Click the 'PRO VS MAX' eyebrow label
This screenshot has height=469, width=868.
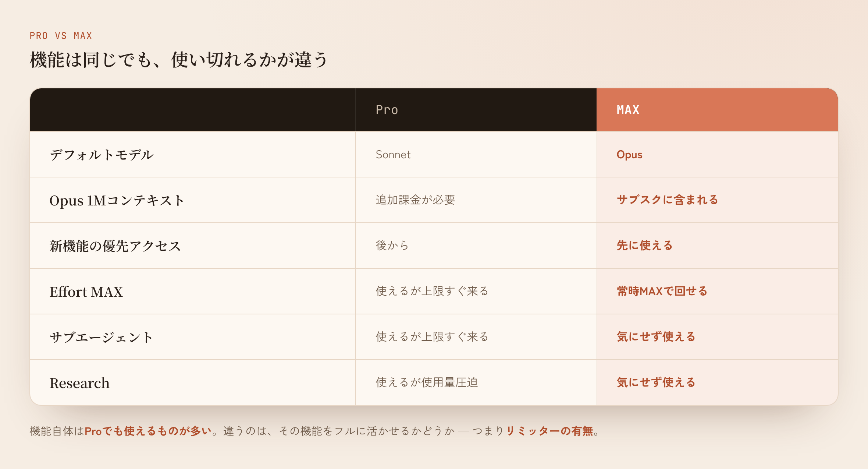pos(61,36)
